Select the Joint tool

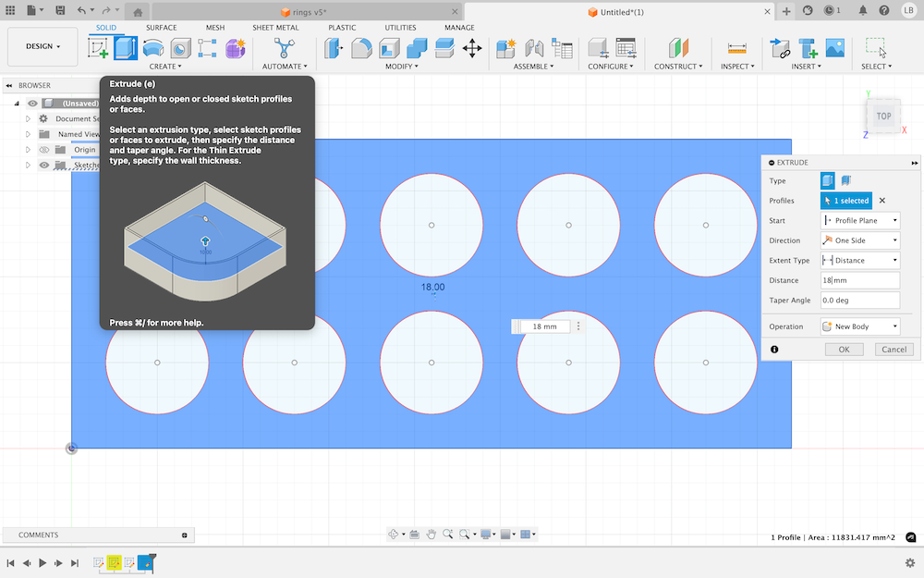534,48
